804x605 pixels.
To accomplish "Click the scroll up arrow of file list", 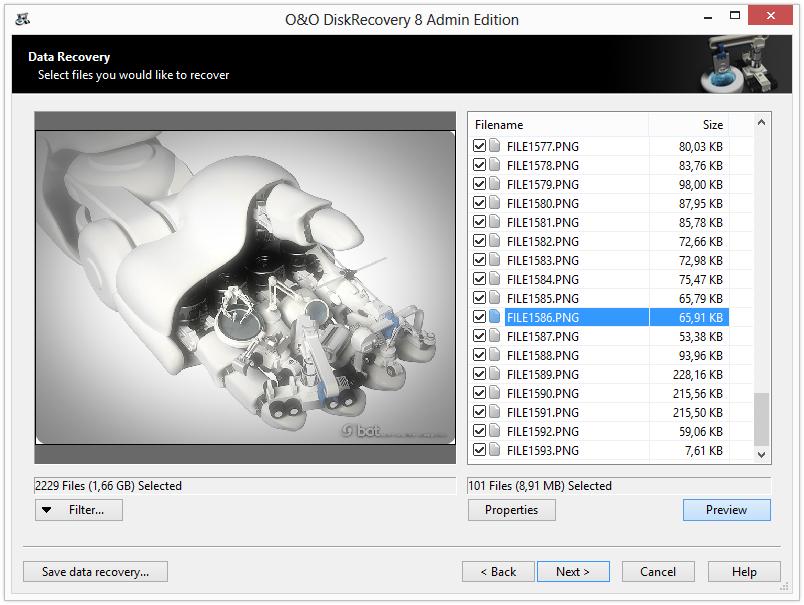I will coord(761,123).
